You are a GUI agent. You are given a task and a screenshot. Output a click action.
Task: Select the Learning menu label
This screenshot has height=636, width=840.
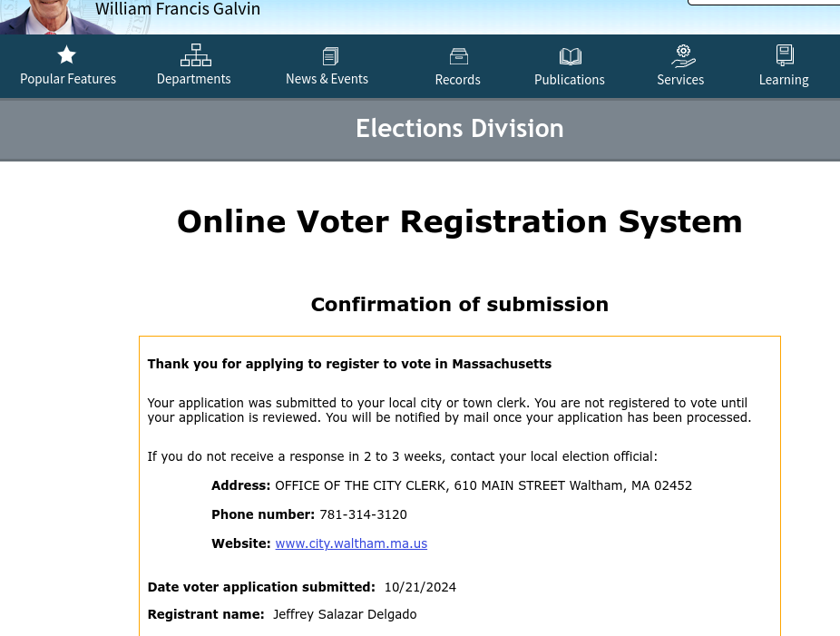coord(784,80)
